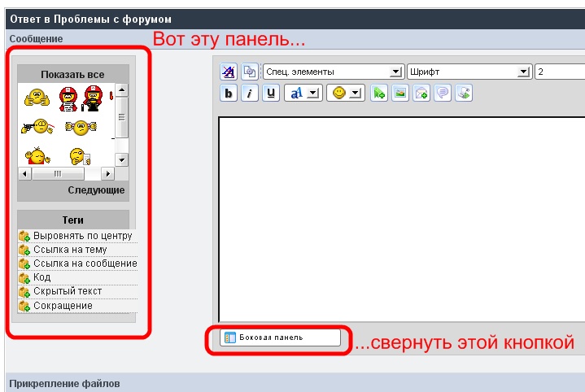Toggle italic formatting button
Screen dimensions: 585x392
[x=250, y=94]
